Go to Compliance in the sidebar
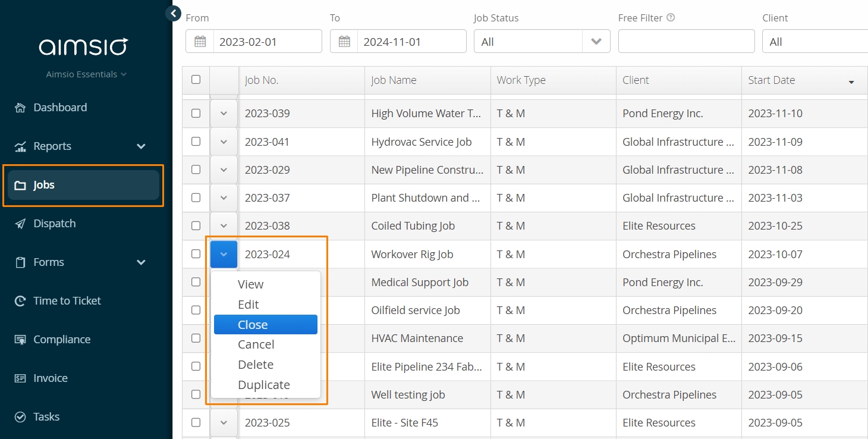Screen dimensions: 868x439 [62, 340]
